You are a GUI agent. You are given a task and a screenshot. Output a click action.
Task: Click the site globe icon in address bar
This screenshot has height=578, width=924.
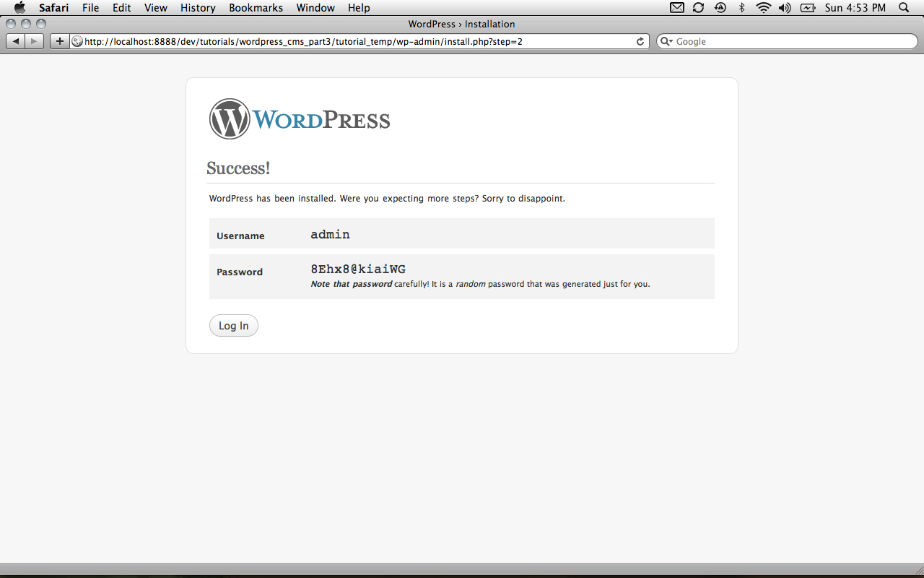point(77,41)
